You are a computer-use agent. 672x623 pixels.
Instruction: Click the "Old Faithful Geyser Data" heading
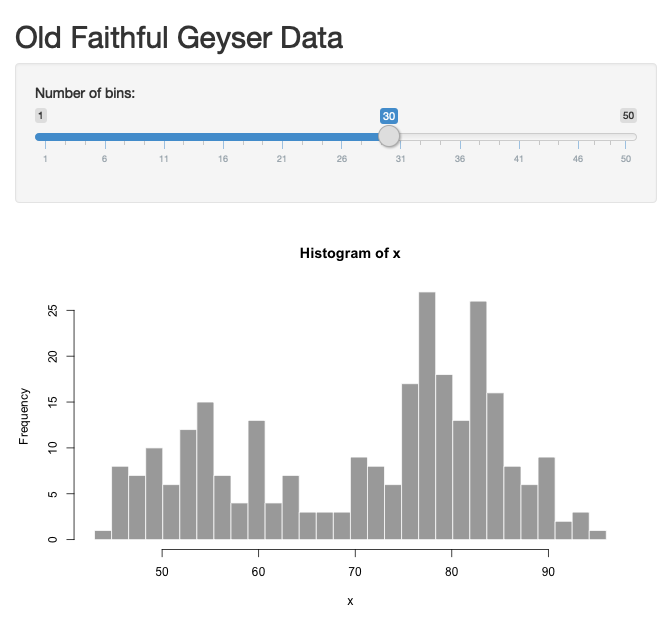[x=179, y=38]
